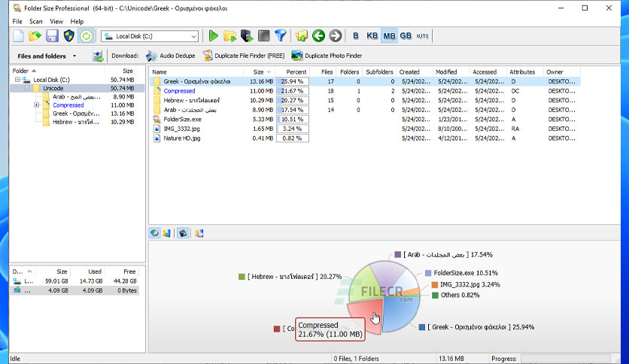Viewport: 629px width, 364px height.
Task: Show sizes in KB
Action: (372, 36)
